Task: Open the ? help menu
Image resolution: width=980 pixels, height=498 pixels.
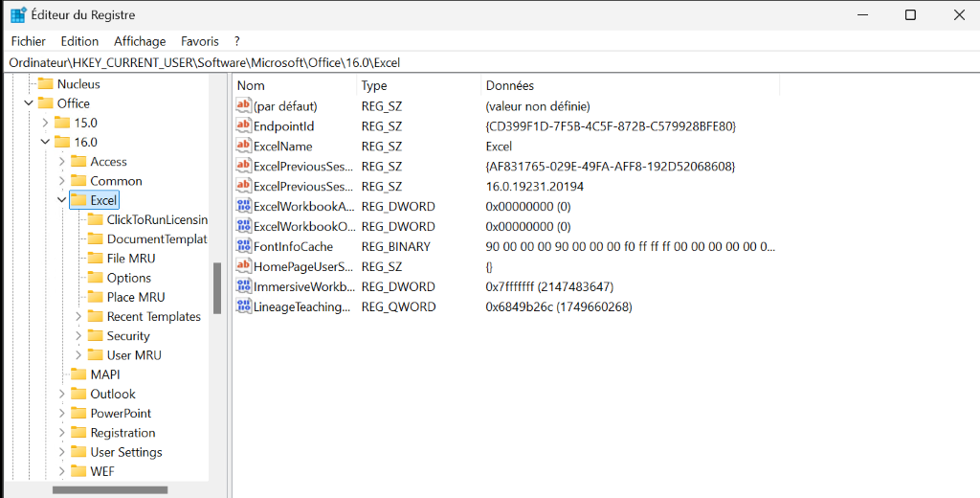Action: pos(237,41)
